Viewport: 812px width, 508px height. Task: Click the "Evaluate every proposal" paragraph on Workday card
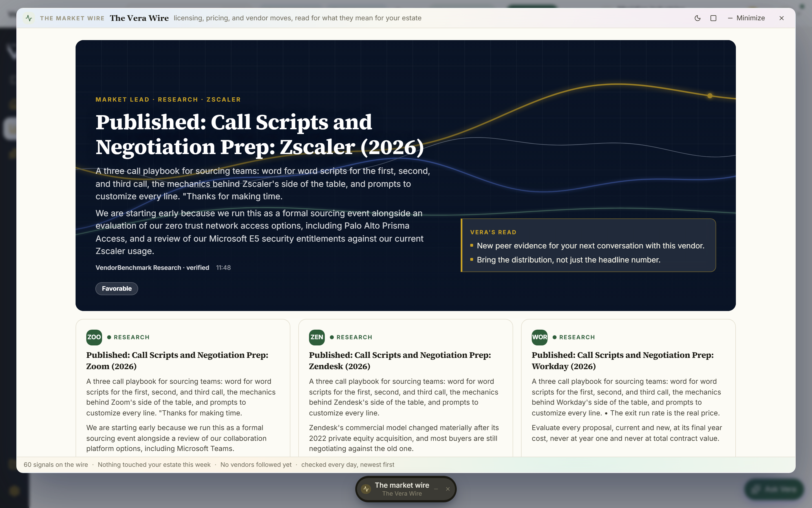(x=627, y=433)
